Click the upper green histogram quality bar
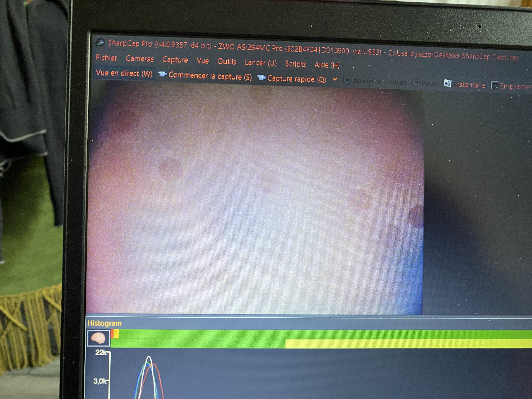Viewport: 532px width, 399px height. [313, 334]
